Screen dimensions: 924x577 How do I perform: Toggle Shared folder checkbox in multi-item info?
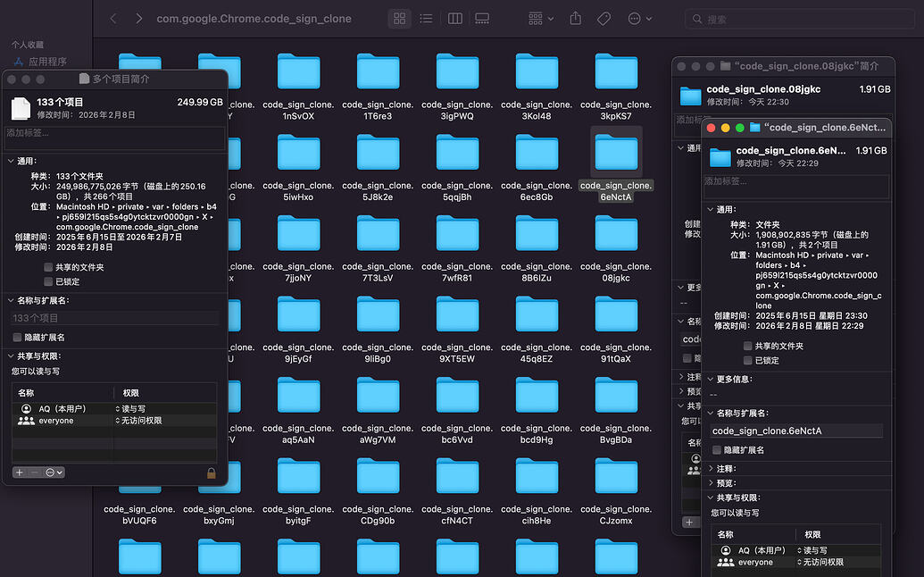pyautogui.click(x=48, y=267)
